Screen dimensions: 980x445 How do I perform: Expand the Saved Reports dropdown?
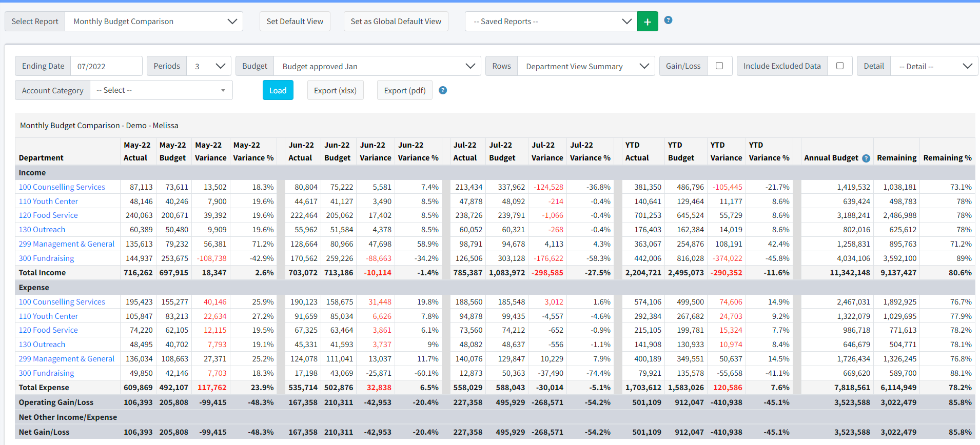coord(551,22)
